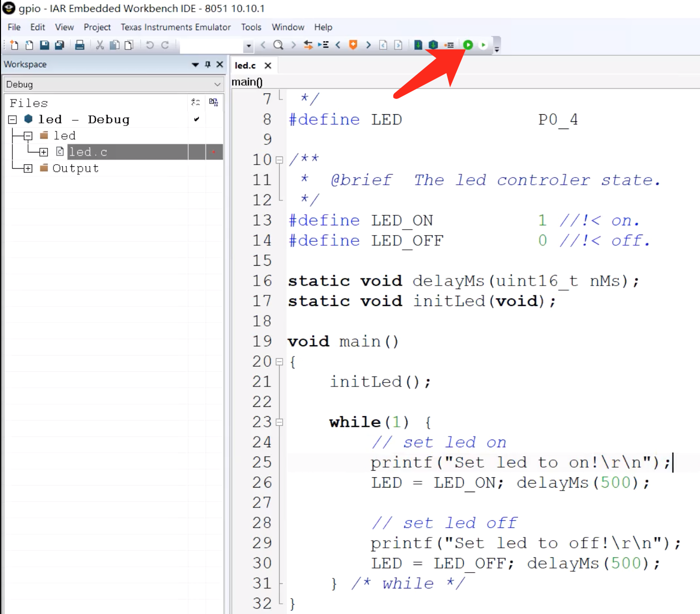Open the Edit menu
The image size is (700, 614).
(x=38, y=27)
